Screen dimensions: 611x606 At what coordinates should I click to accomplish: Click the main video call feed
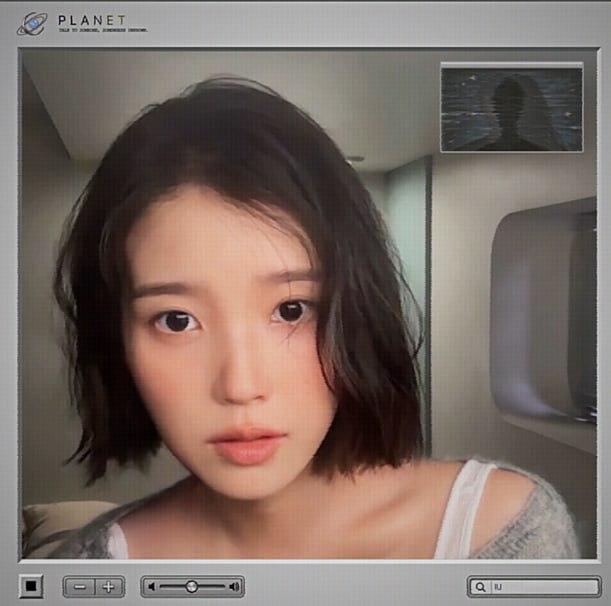pos(308,304)
